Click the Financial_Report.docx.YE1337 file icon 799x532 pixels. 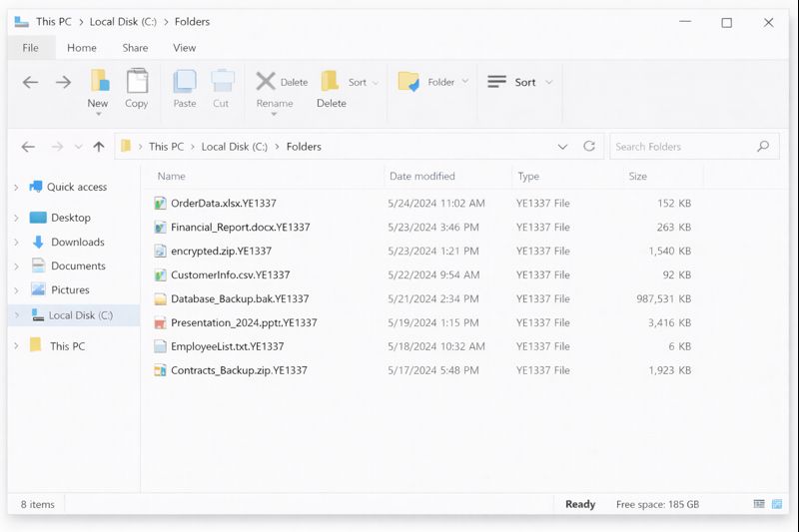pos(160,227)
